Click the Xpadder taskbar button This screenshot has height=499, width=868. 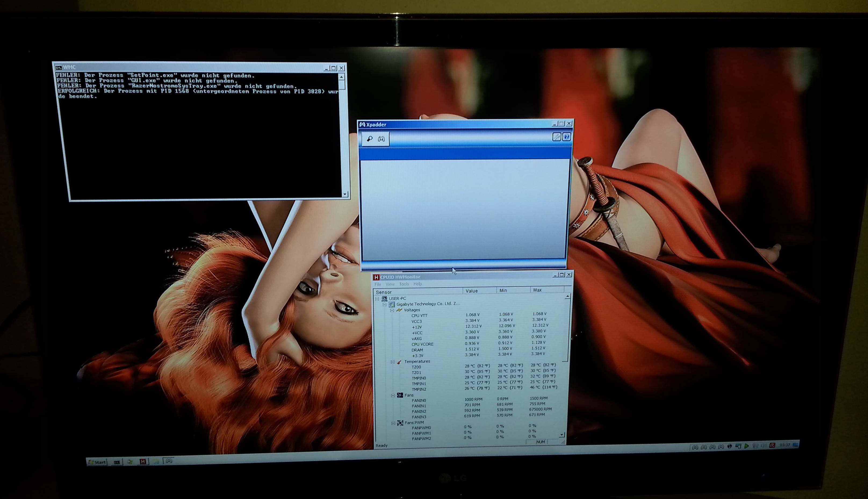coord(169,461)
